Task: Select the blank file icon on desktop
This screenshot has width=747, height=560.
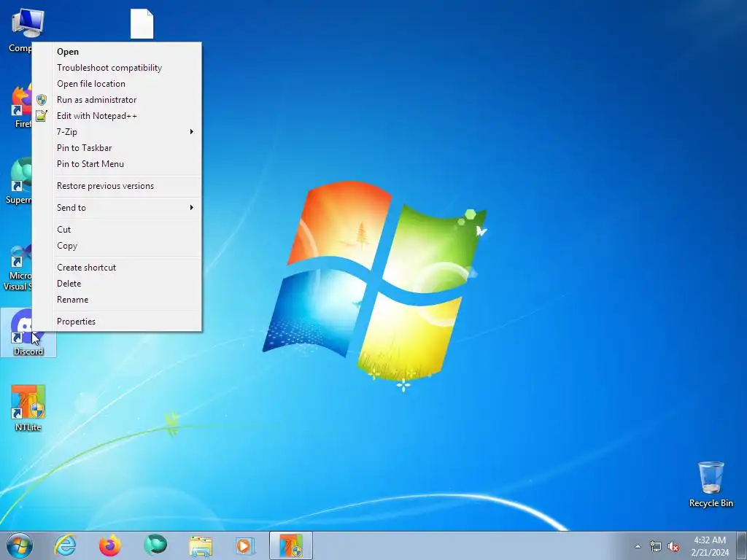Action: click(x=142, y=24)
